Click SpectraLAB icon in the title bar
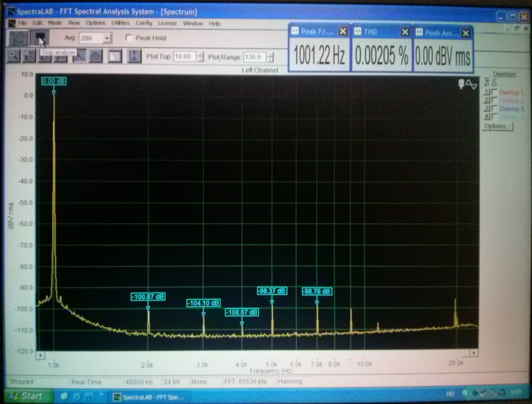The width and height of the screenshot is (532, 404). (x=10, y=11)
